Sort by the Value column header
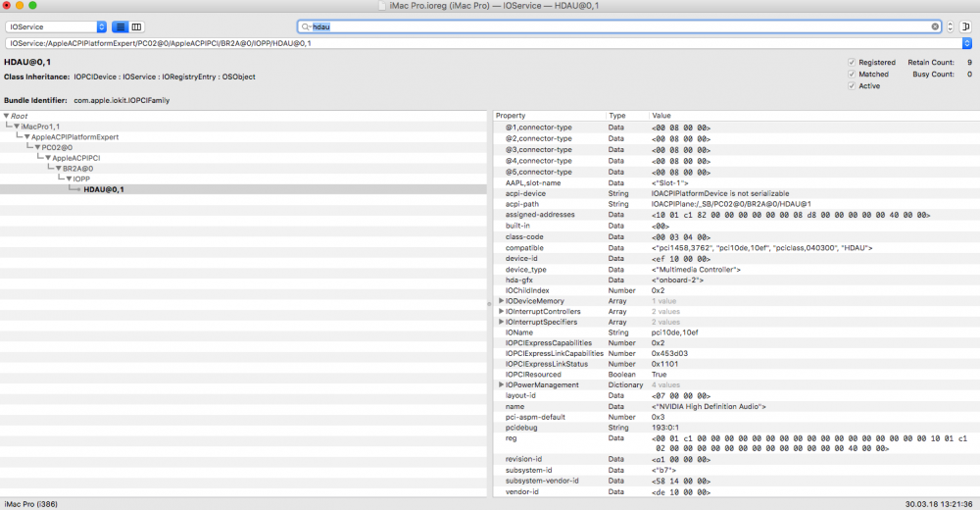Viewport: 980px width, 510px height. click(814, 116)
